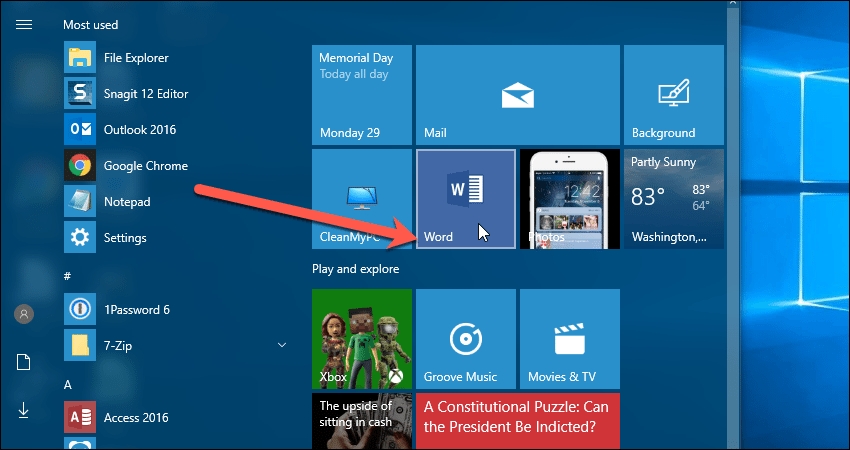Open Access 2016 from the A section
850x450 pixels.
point(135,418)
